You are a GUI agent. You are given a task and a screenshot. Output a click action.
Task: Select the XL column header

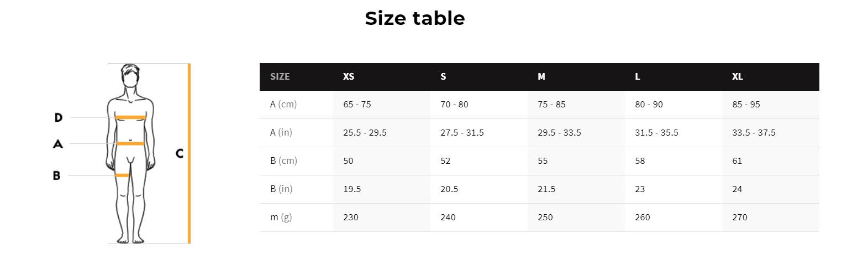pyautogui.click(x=738, y=76)
